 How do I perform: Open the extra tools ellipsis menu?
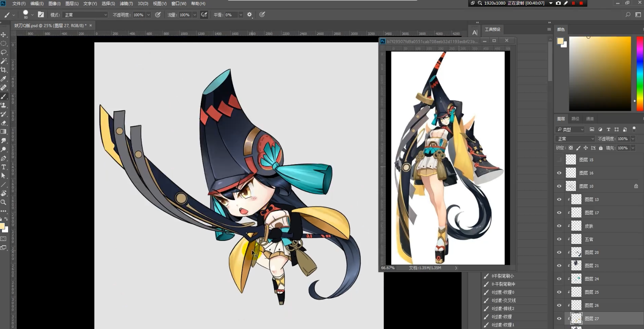(x=3, y=211)
